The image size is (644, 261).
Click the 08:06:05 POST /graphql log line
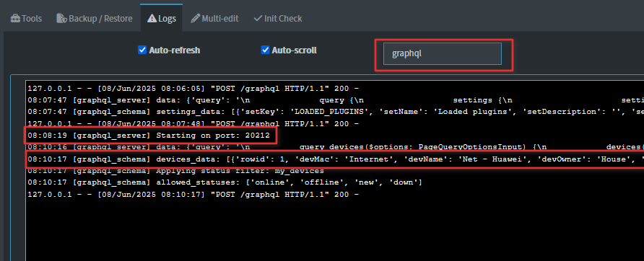[193, 89]
